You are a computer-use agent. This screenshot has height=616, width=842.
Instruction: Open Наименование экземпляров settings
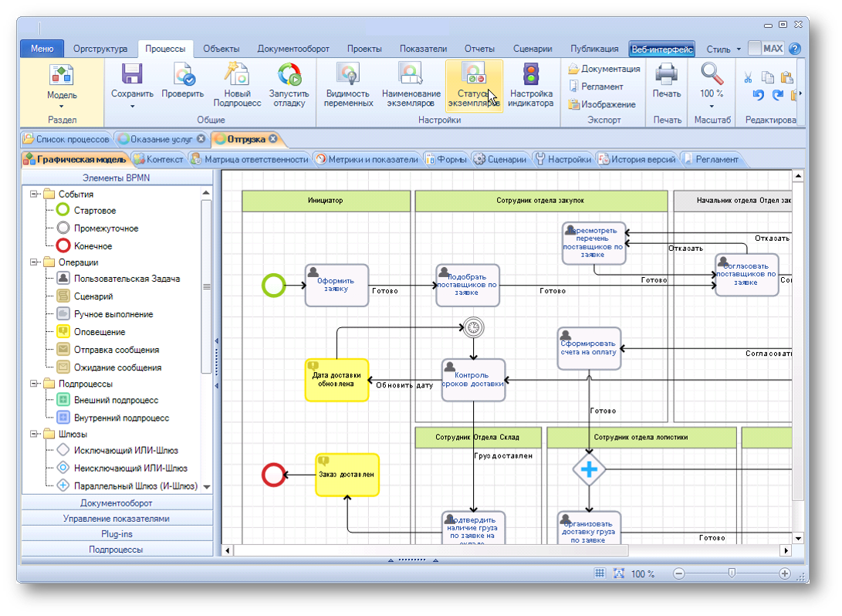tap(411, 85)
